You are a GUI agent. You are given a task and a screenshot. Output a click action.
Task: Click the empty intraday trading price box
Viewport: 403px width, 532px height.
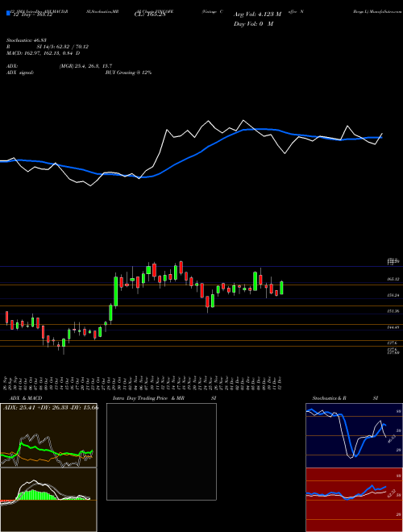pyautogui.click(x=161, y=451)
